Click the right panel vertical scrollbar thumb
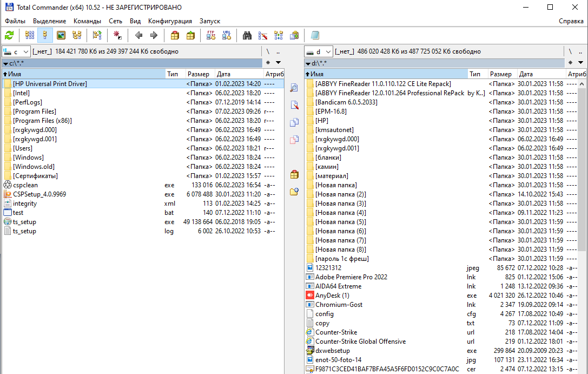The image size is (588, 374). [x=582, y=169]
